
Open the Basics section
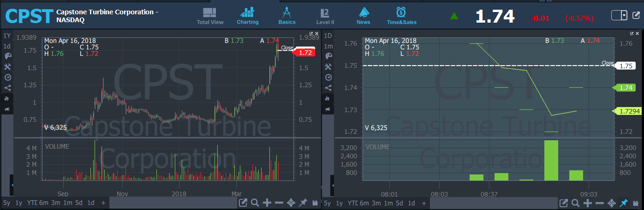point(287,16)
